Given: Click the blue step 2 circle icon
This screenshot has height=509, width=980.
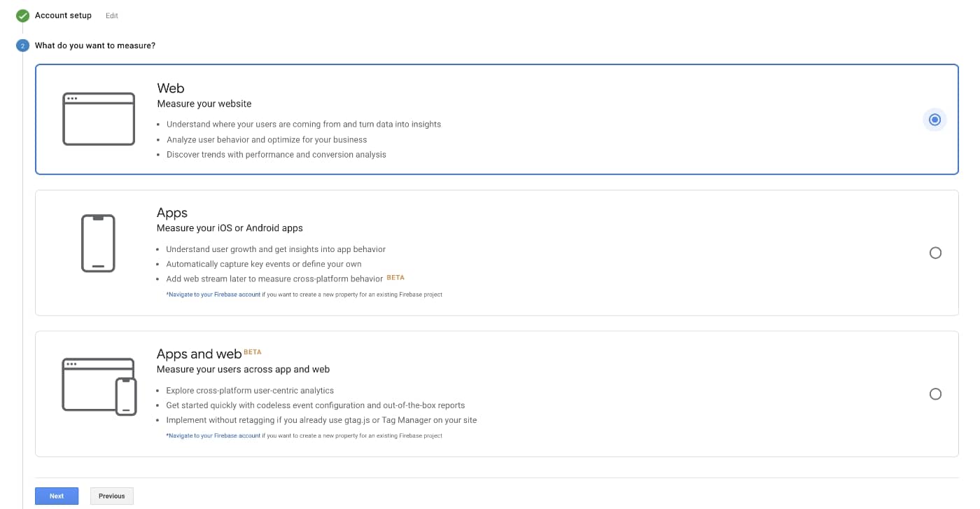Looking at the screenshot, I should click(x=23, y=46).
